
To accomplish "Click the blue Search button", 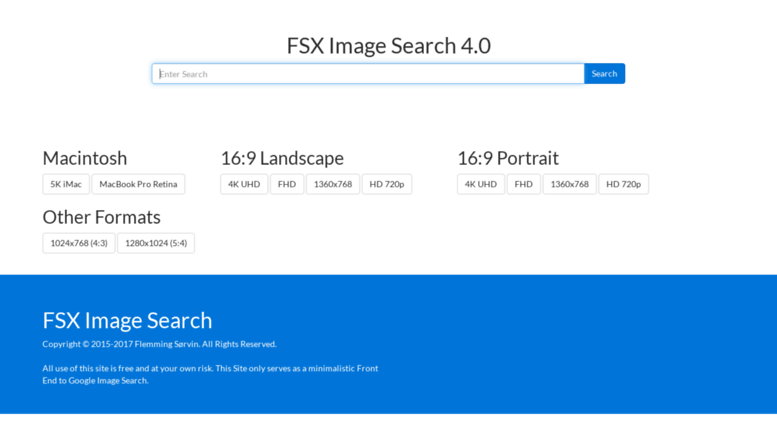I will pyautogui.click(x=604, y=74).
